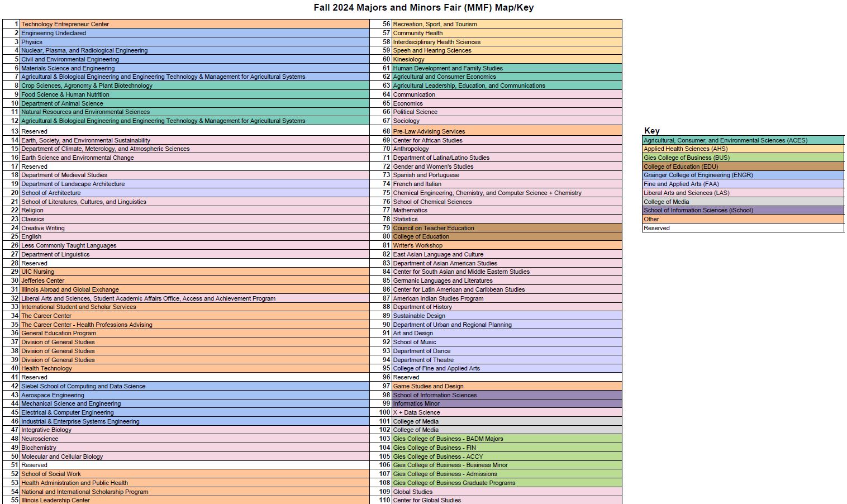Click 'International Student and Scholar Services'
Image resolution: width=847 pixels, height=504 pixels.
[194, 307]
